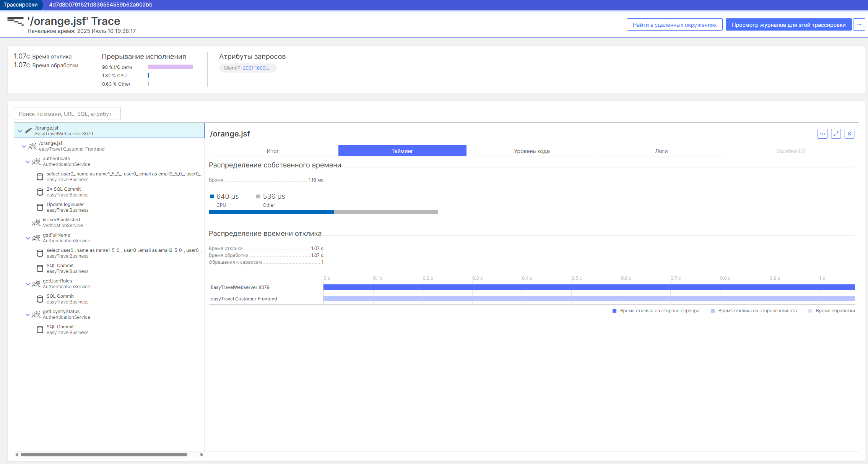The height and width of the screenshot is (464, 868).
Task: Open the Уровень кода tab
Action: click(532, 151)
